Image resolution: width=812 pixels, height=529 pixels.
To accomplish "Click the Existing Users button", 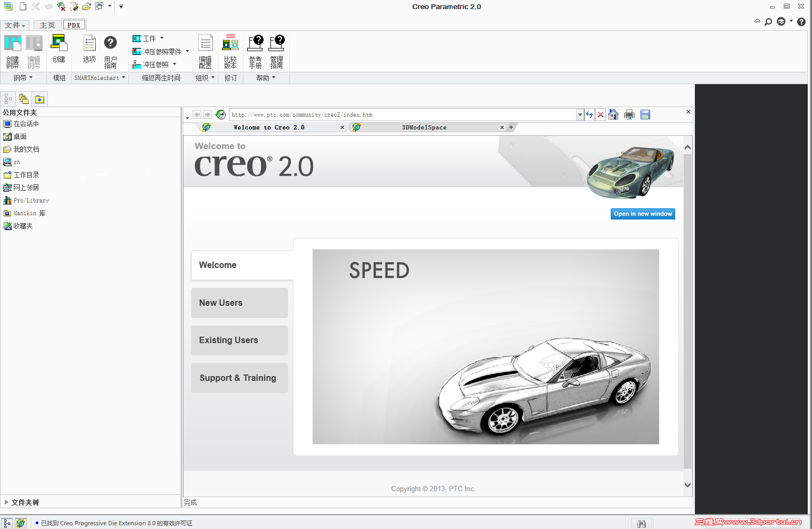I will pyautogui.click(x=240, y=340).
